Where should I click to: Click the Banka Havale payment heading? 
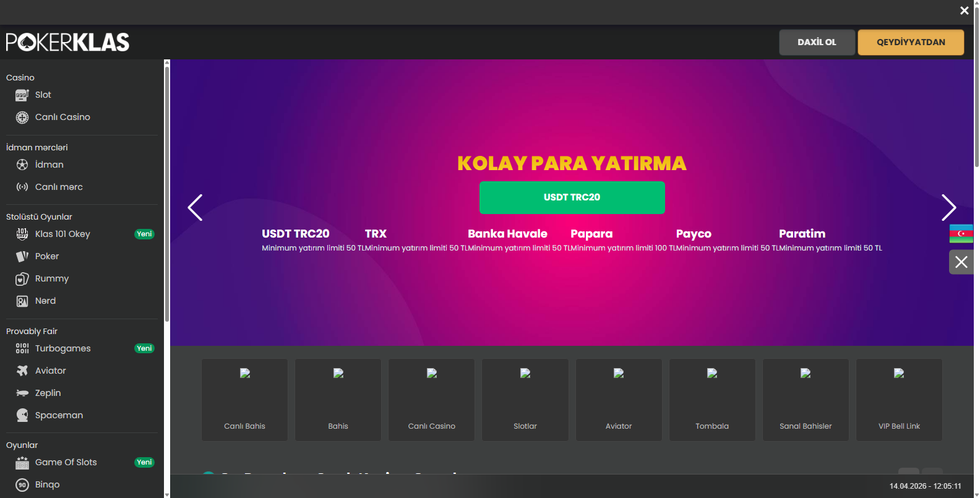[507, 234]
